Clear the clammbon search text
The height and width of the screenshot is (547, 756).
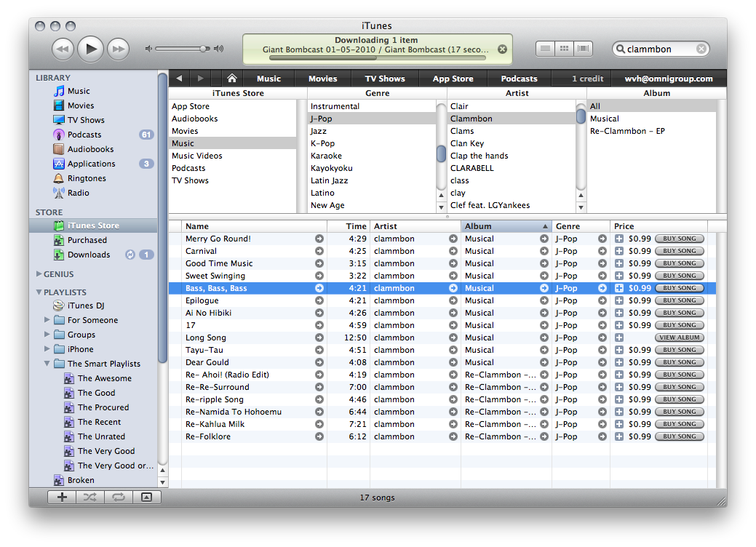coord(701,49)
